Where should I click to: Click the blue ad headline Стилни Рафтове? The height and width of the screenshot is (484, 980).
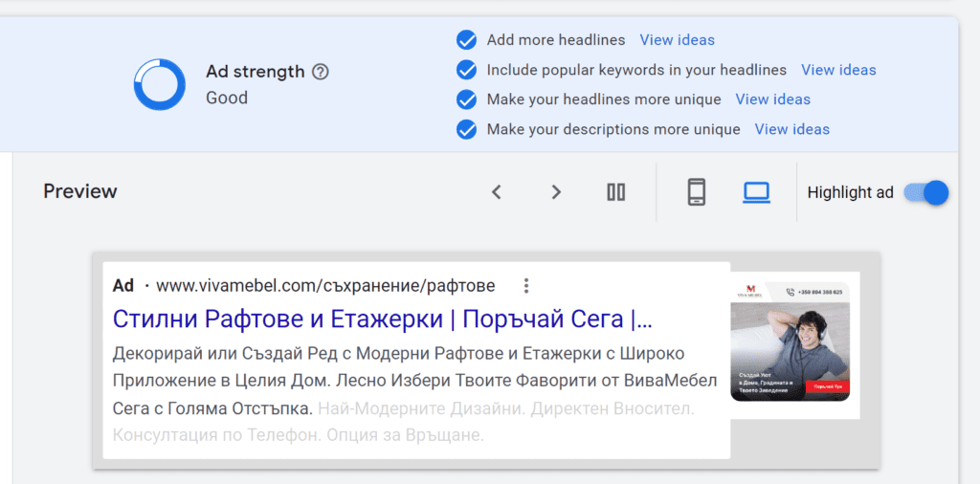pyautogui.click(x=383, y=319)
